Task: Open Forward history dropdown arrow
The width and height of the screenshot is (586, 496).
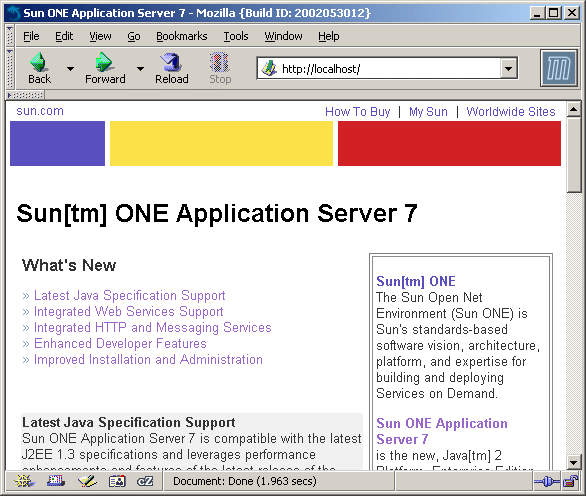Action: pyautogui.click(x=140, y=69)
